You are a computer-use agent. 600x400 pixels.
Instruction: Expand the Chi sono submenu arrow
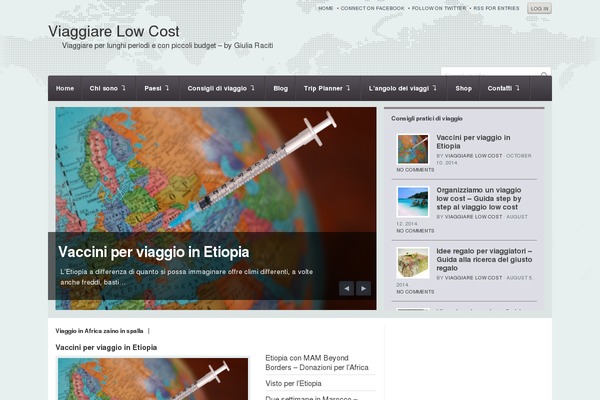coord(124,88)
